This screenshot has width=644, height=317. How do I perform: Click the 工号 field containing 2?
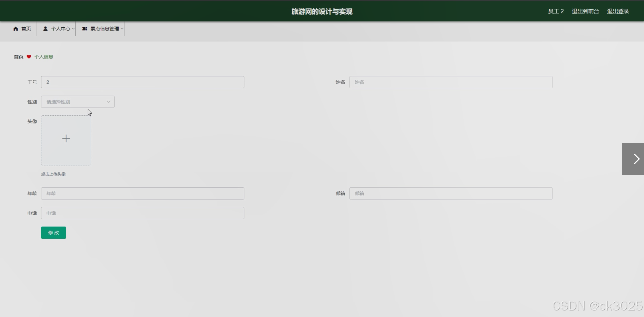point(143,82)
